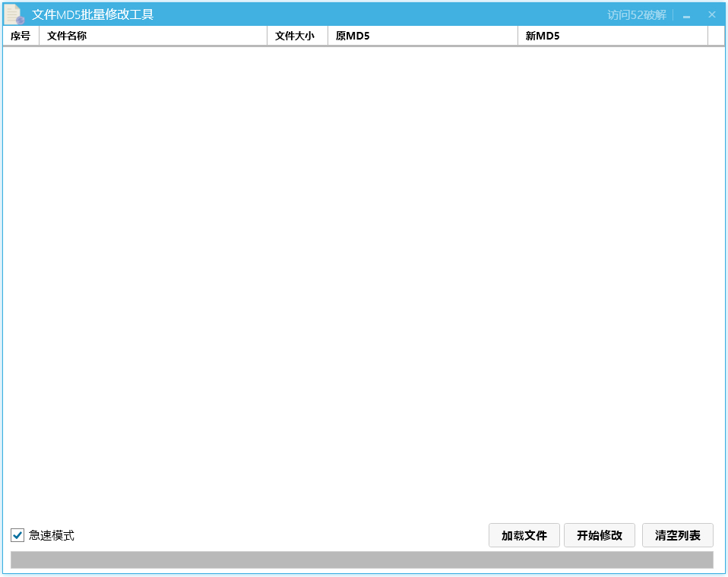This screenshot has width=728, height=577.
Task: Click the divider between 文件名称 and 文件大小 columns
Action: click(267, 36)
